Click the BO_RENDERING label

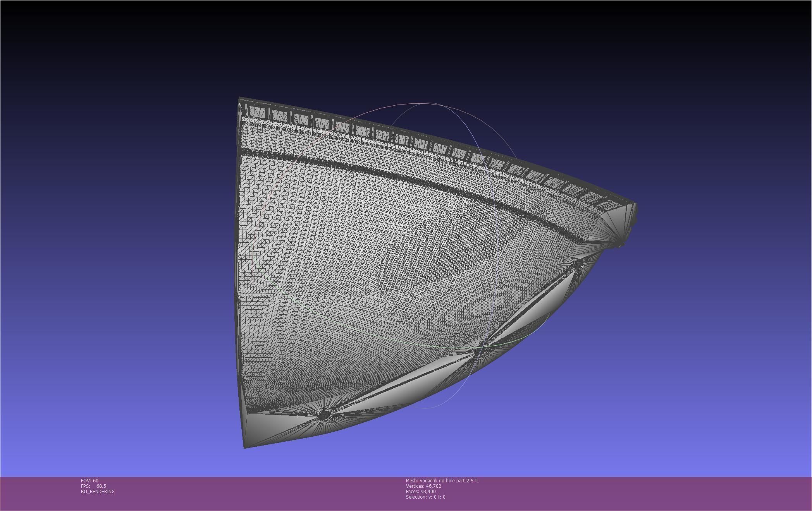(98, 492)
